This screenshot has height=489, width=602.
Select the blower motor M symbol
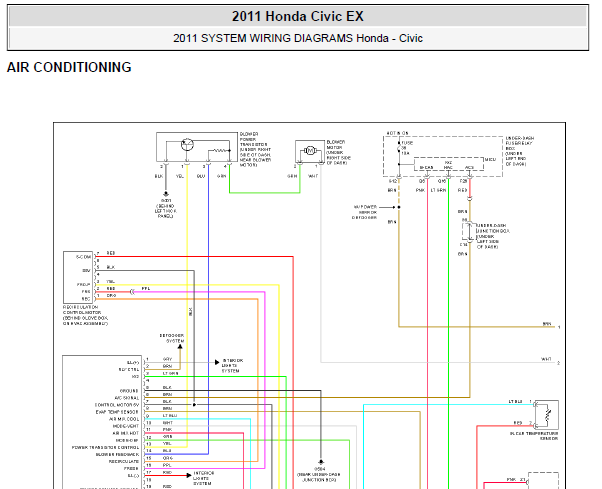tap(310, 150)
